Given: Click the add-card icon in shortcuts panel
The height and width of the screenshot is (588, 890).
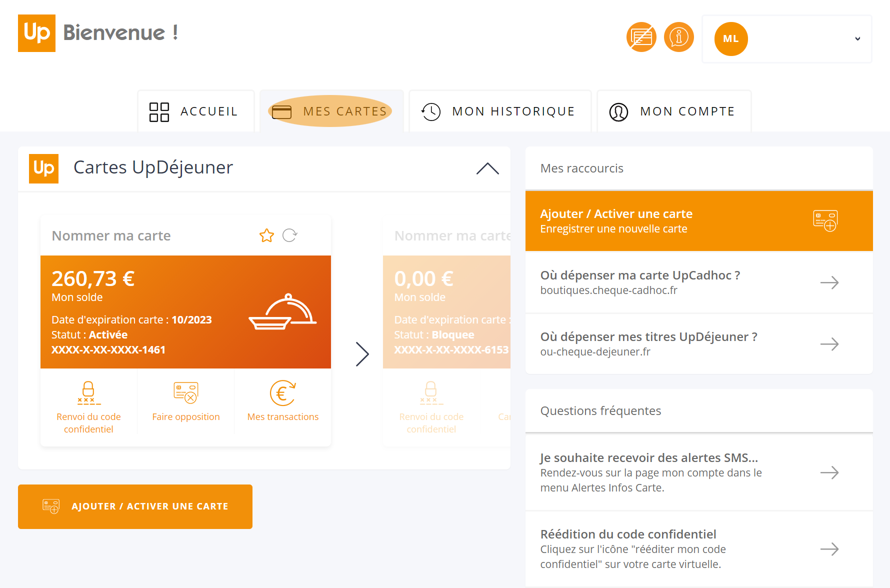Looking at the screenshot, I should (825, 220).
